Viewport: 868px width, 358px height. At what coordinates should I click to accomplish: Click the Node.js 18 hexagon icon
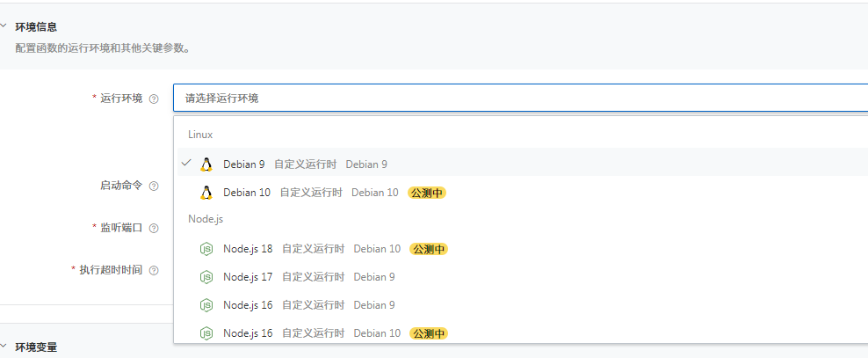[x=206, y=249]
